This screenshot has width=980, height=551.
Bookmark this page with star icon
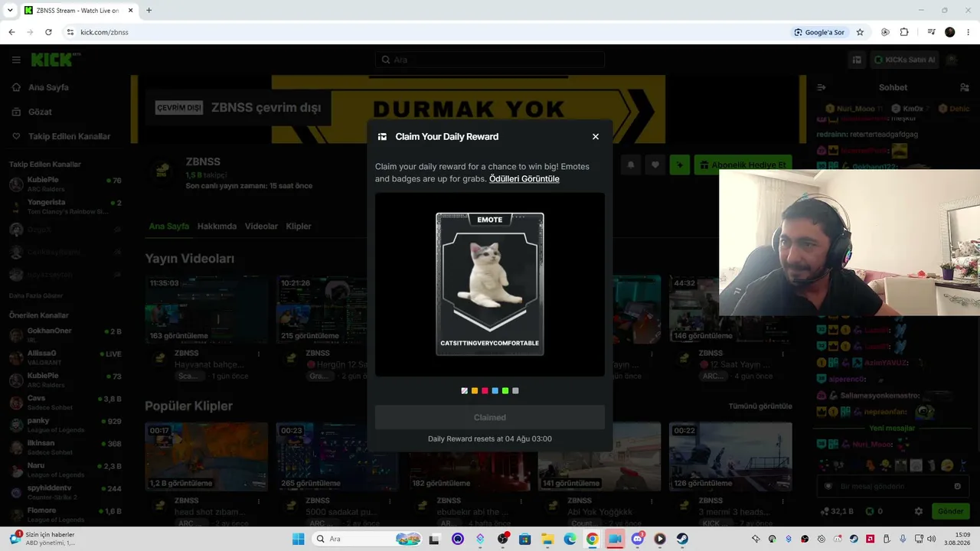pyautogui.click(x=860, y=32)
